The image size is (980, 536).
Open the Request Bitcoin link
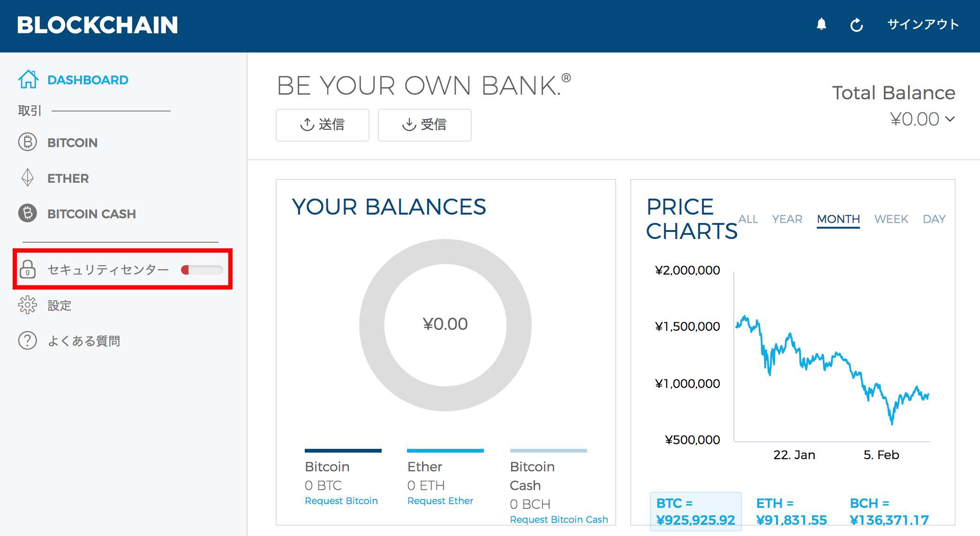(x=341, y=500)
